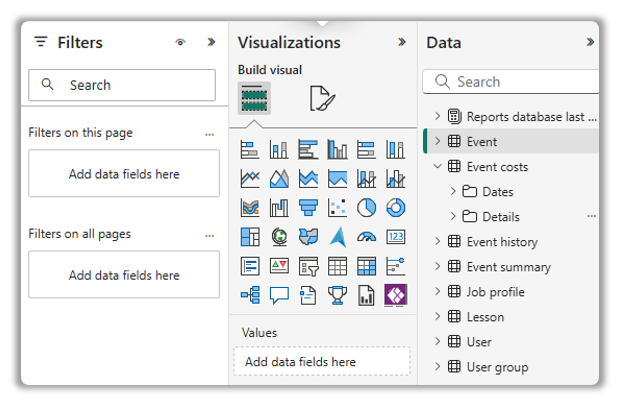Insert a Decomposition tree visual

[250, 295]
